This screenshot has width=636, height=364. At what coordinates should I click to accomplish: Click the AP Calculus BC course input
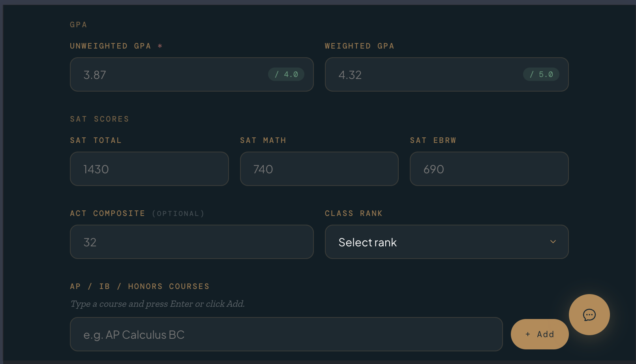point(286,334)
